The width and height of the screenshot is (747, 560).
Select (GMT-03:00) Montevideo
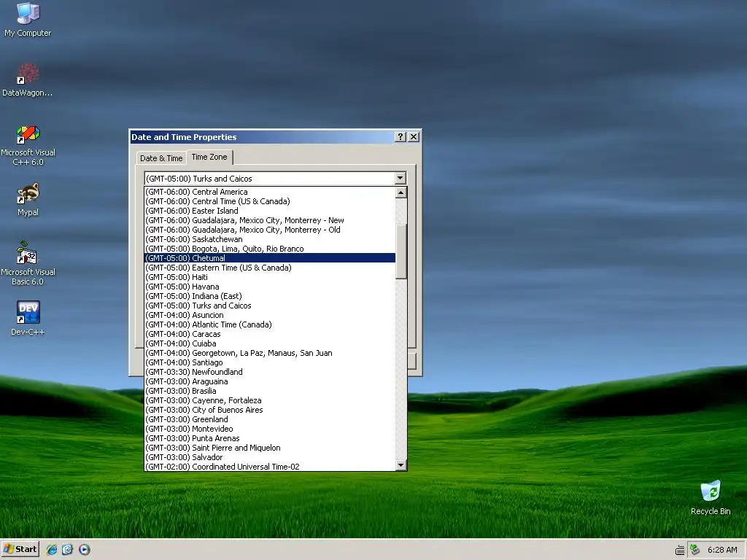(x=270, y=429)
